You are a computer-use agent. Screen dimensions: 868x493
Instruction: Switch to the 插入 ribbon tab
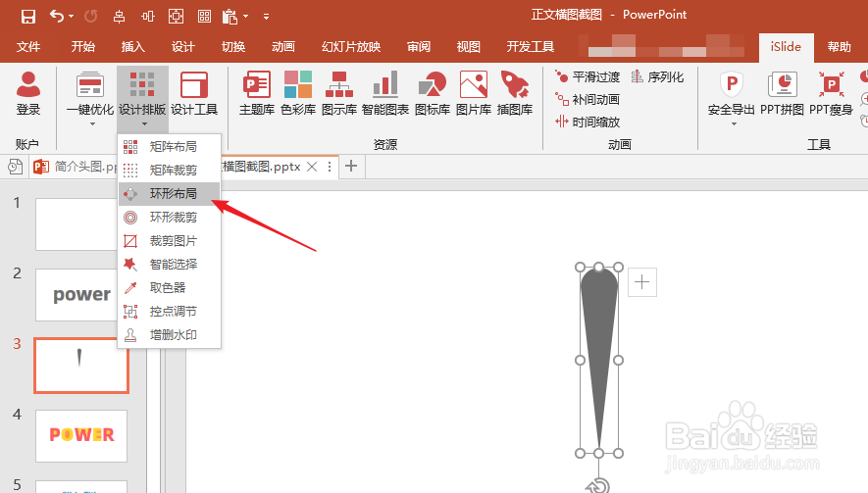tap(132, 47)
